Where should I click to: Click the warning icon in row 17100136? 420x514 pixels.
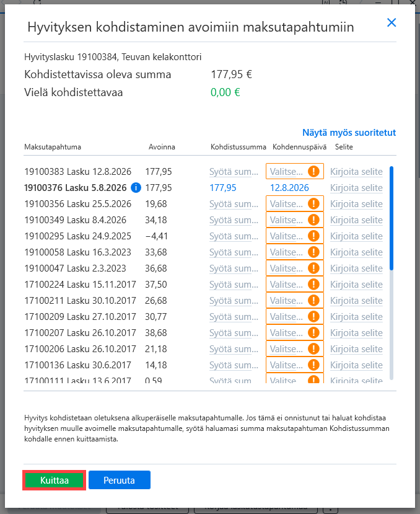click(313, 365)
